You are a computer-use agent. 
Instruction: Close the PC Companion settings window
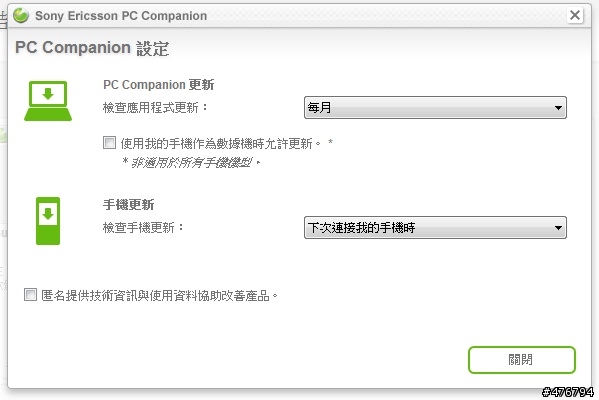pyautogui.click(x=575, y=15)
